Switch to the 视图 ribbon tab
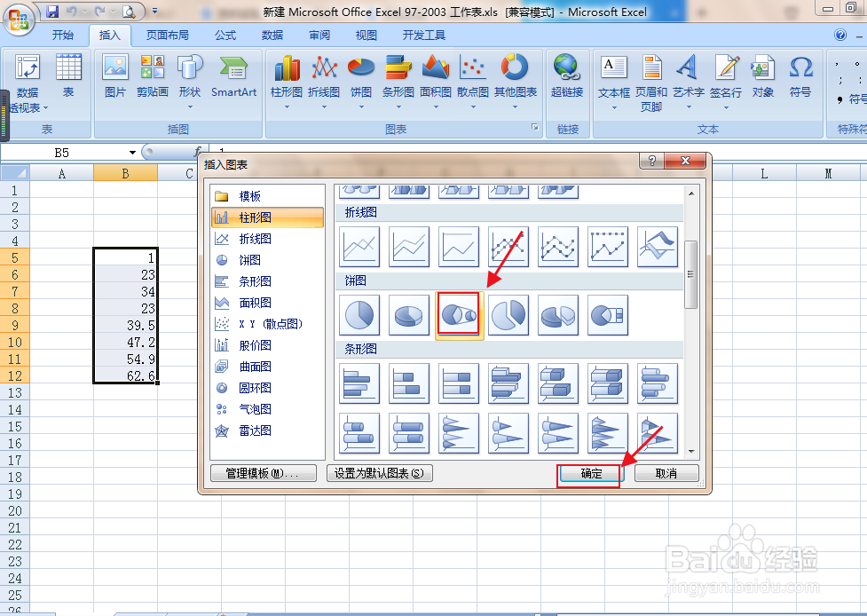 click(x=366, y=36)
